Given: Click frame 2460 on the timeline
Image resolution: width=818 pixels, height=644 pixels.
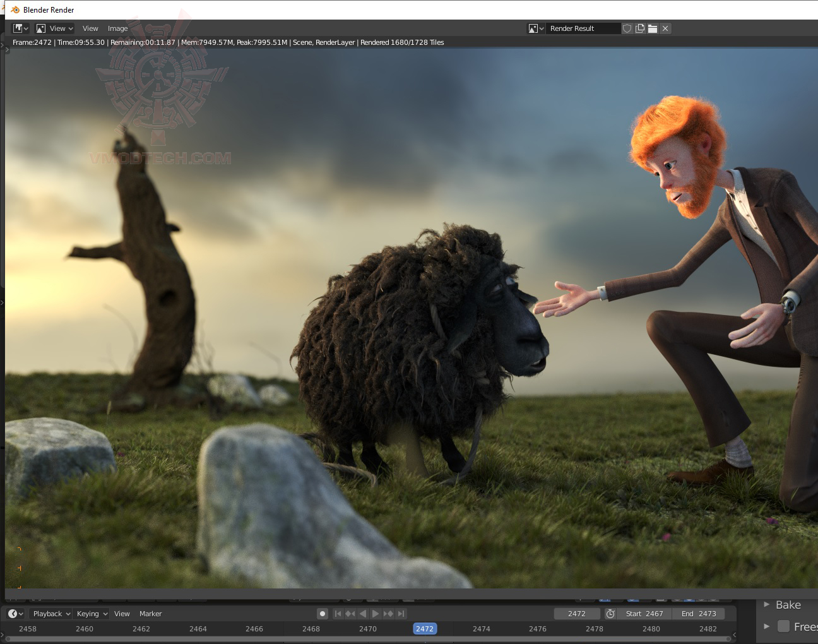Looking at the screenshot, I should click(85, 629).
